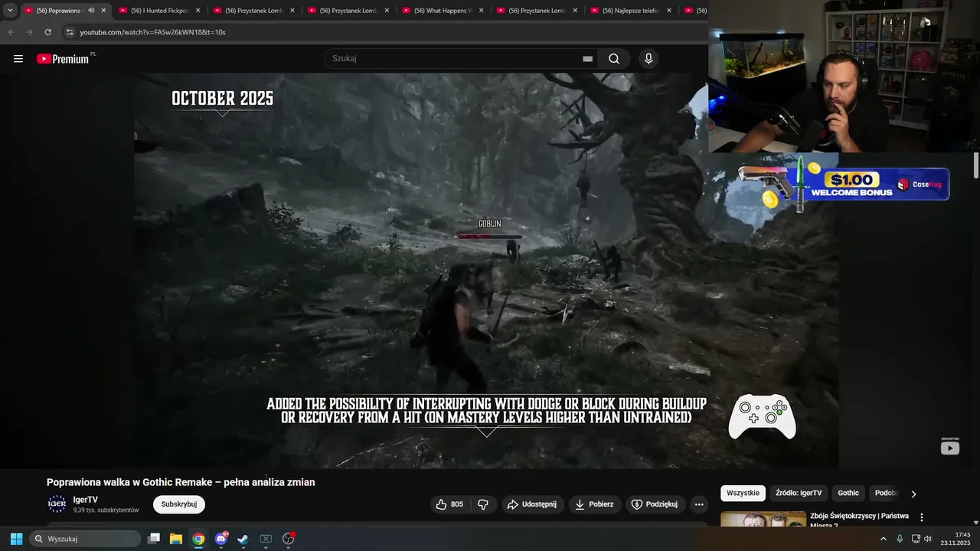Show hidden system tray icons

click(x=883, y=539)
